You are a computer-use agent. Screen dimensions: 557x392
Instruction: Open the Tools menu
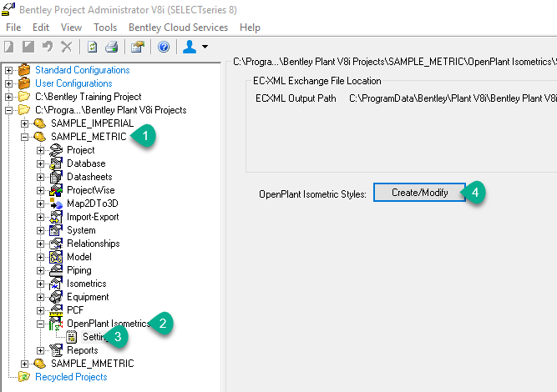click(x=105, y=28)
